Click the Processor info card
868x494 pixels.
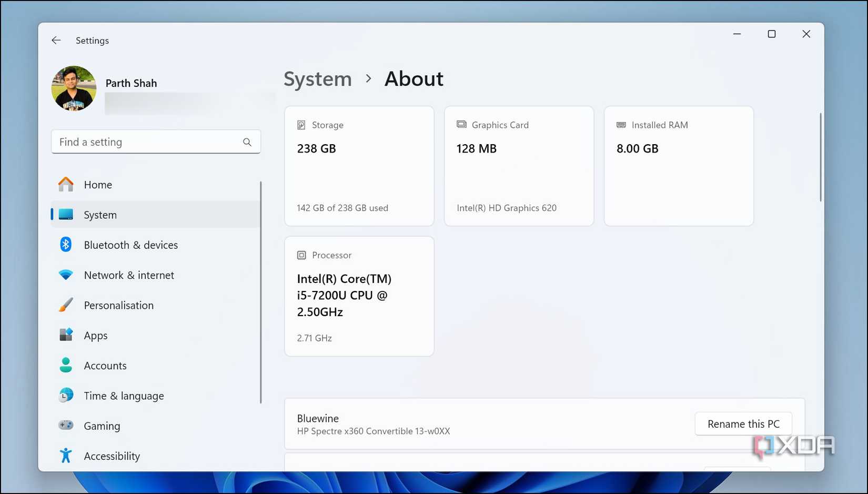pos(359,296)
